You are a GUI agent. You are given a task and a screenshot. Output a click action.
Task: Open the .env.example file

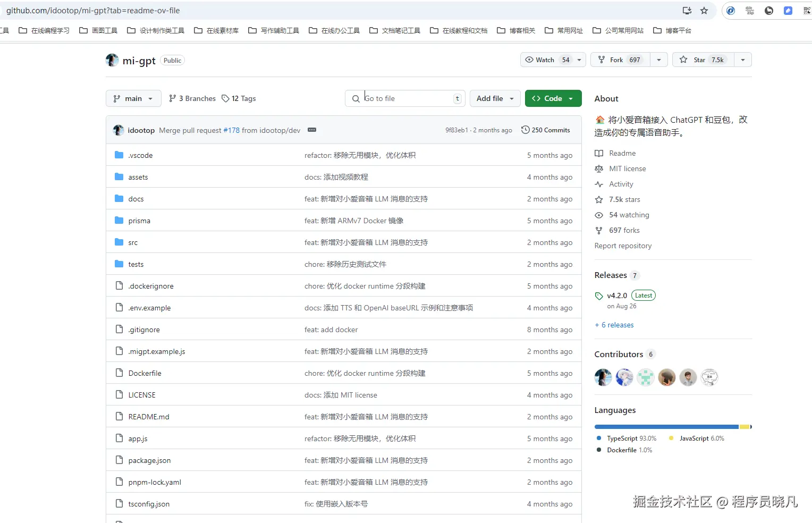tap(149, 308)
